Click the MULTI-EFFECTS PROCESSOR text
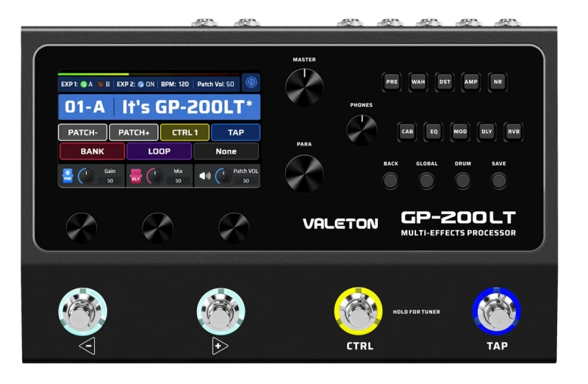Screen dimensions: 588x384 pyautogui.click(x=458, y=233)
